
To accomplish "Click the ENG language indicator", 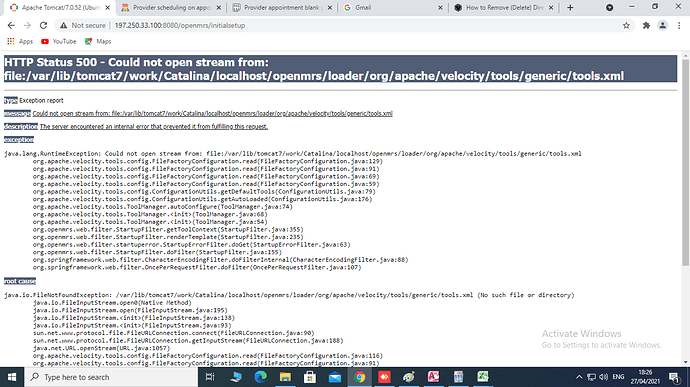I will click(618, 377).
